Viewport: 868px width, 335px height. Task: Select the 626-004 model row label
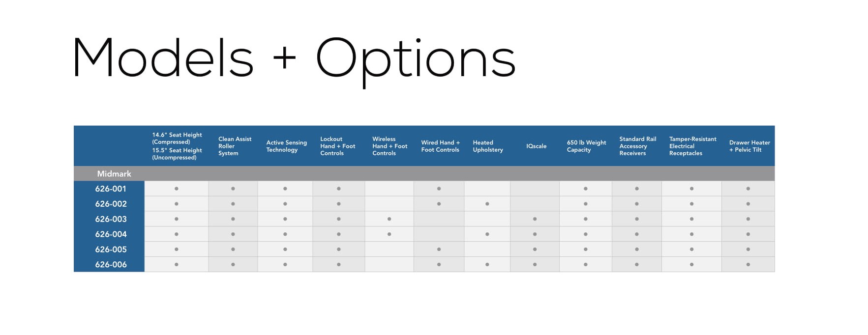[x=111, y=234]
